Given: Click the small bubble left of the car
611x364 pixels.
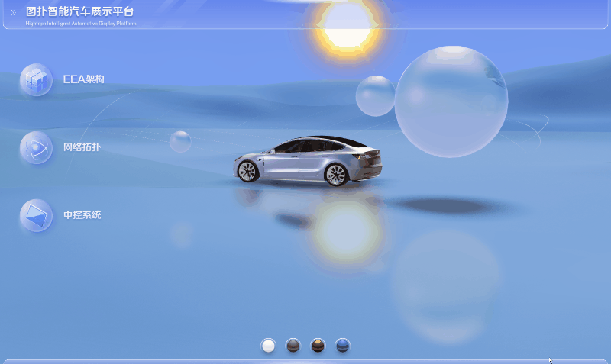Looking at the screenshot, I should click(x=180, y=141).
